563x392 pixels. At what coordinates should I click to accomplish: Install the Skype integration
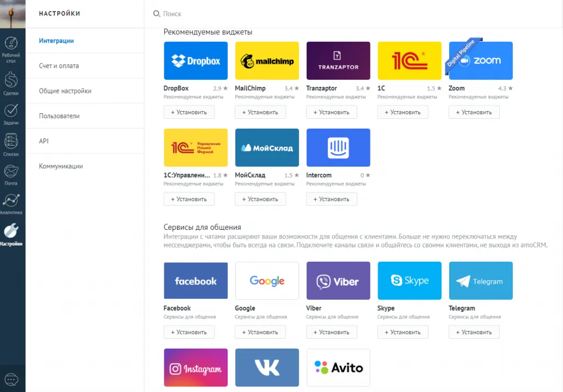point(403,332)
